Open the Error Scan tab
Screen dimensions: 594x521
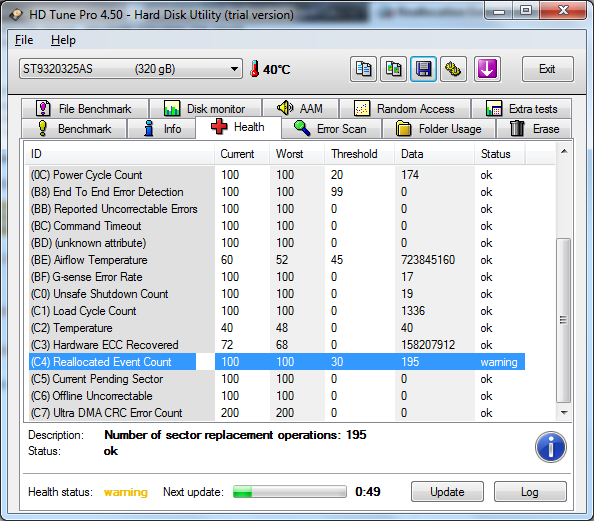[331, 129]
